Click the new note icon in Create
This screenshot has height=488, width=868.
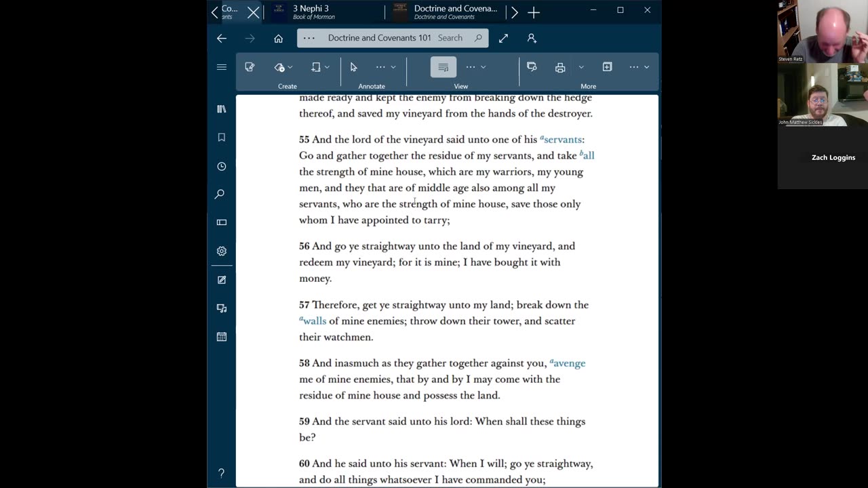250,67
